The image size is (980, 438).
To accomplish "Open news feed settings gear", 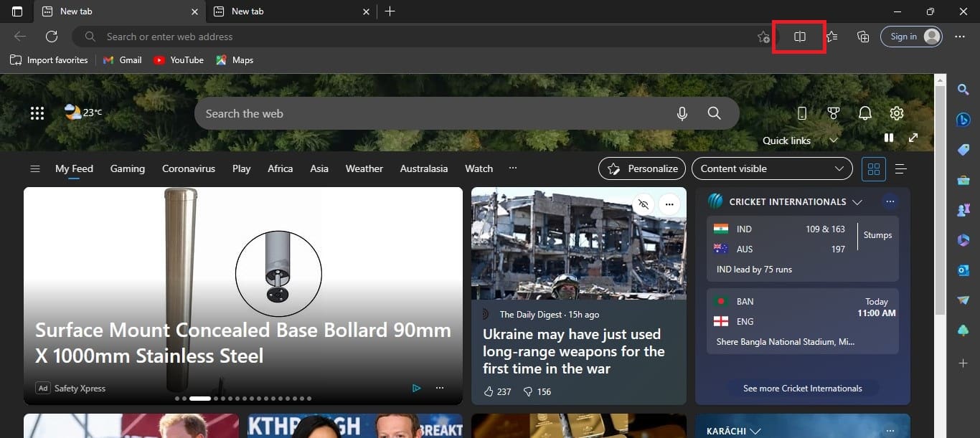I will pos(897,113).
